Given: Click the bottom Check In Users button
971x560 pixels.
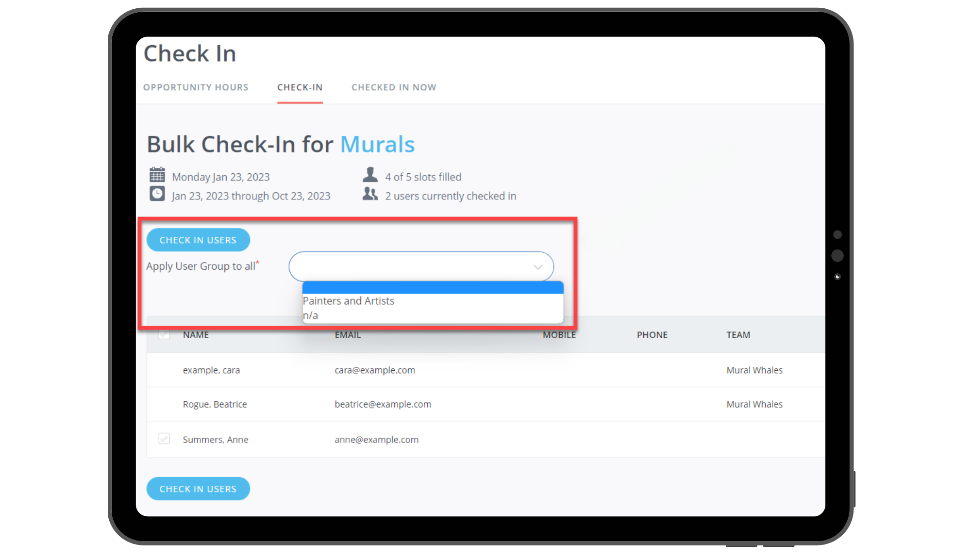Looking at the screenshot, I should click(198, 489).
